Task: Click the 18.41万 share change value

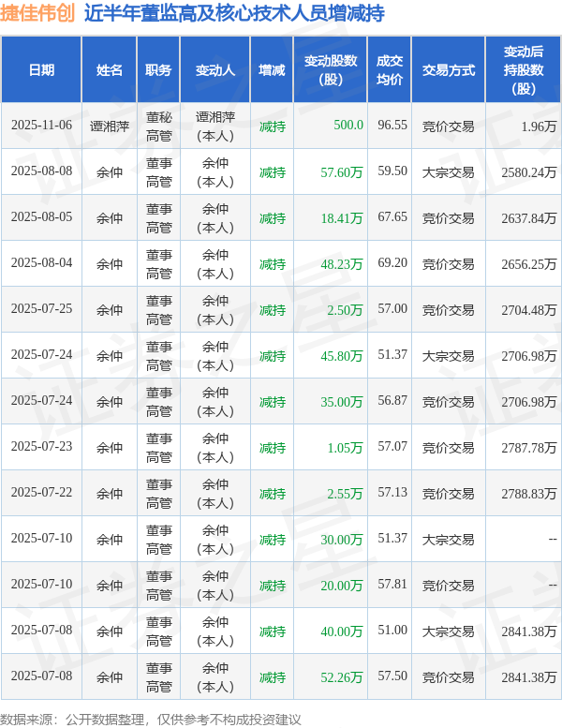Action: pos(342,218)
